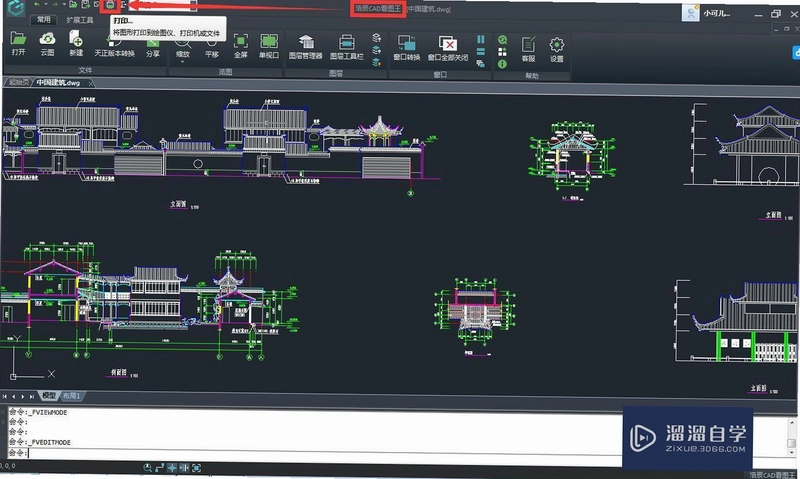The height and width of the screenshot is (479, 800).
Task: Close the 中国建筑.dwg tab
Action: 91,83
